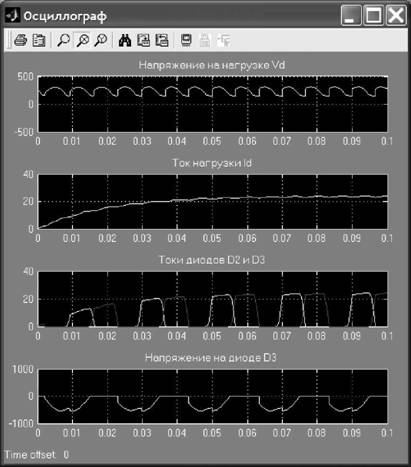Toggle the Floating scope button
Image resolution: width=411 pixels, height=467 pixels.
click(x=186, y=40)
